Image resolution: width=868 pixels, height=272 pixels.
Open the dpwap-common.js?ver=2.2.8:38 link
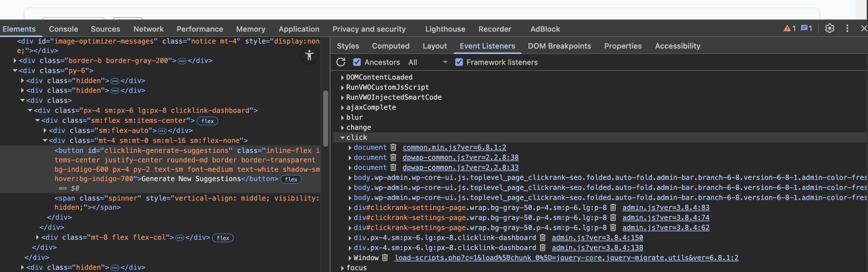460,158
